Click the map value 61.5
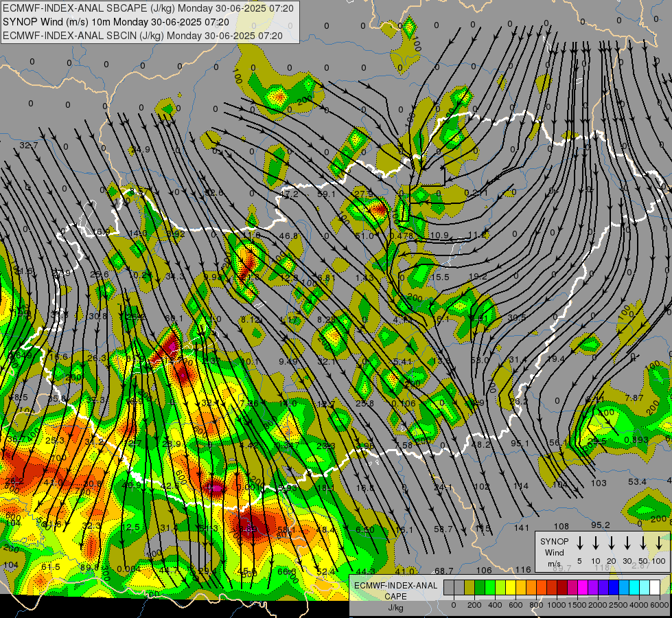 click(51, 567)
